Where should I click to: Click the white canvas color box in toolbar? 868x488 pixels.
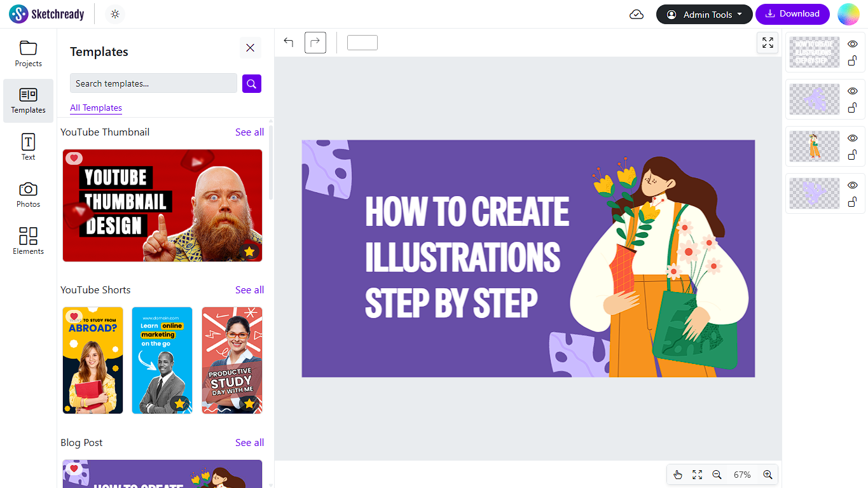[362, 43]
